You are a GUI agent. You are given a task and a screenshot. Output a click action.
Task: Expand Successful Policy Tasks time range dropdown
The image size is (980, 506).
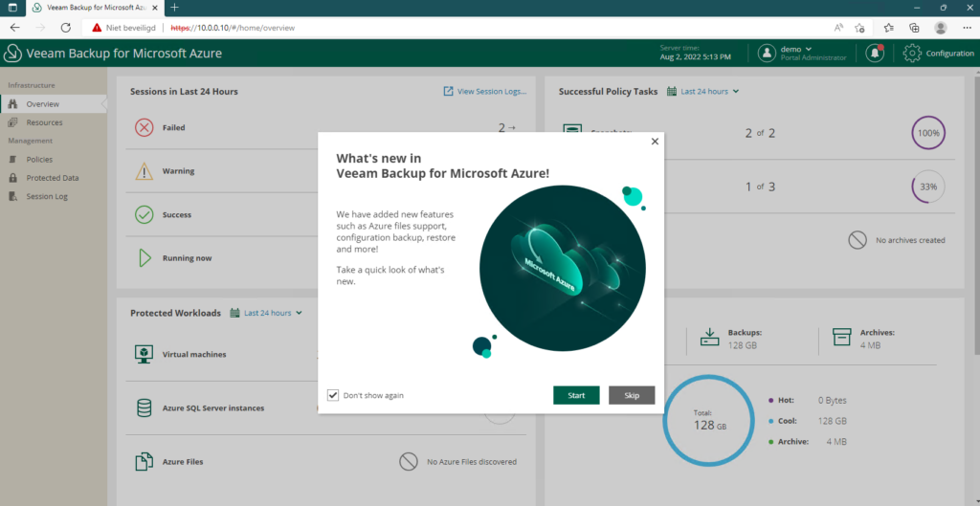pos(709,92)
